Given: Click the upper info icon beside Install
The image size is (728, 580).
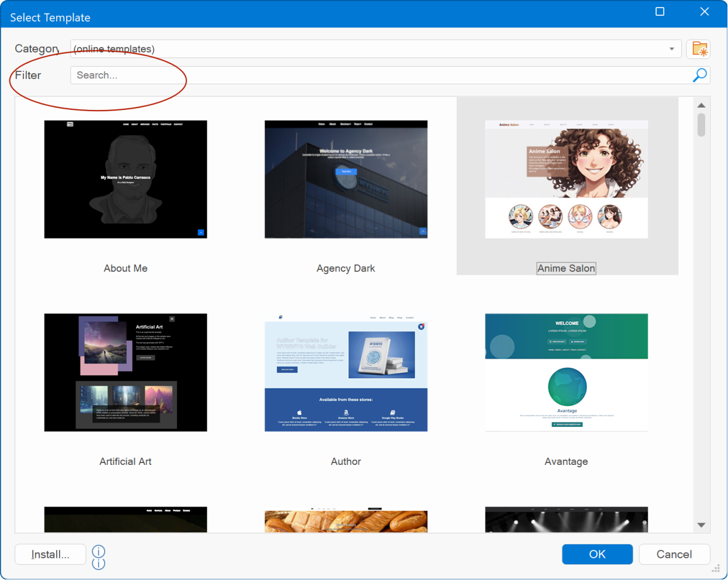Looking at the screenshot, I should pyautogui.click(x=99, y=551).
